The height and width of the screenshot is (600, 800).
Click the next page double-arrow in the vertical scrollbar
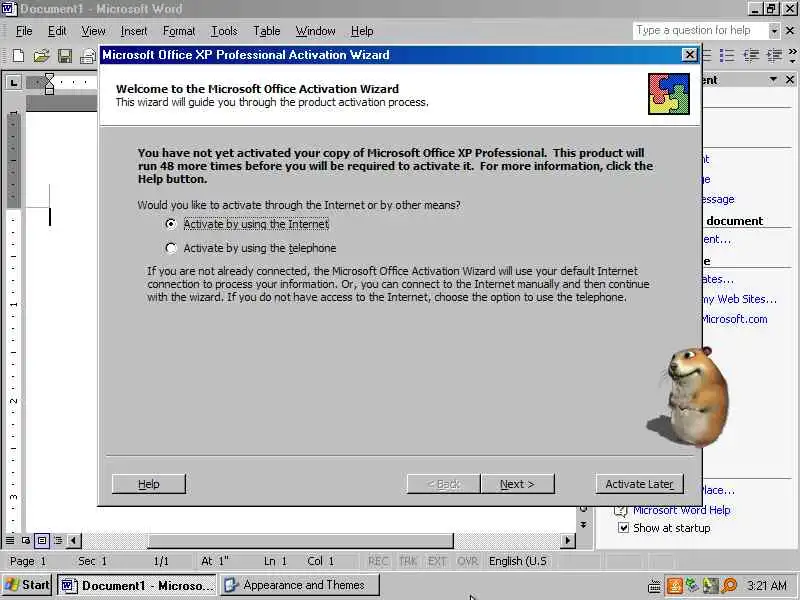click(584, 524)
